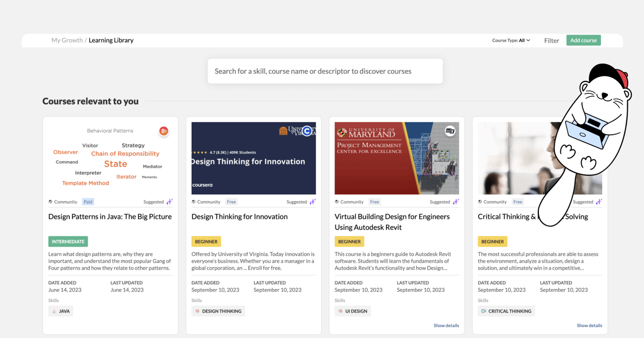This screenshot has height=338, width=644.
Task: Click the Pluralsight icon on Java course thumbnail
Action: 163,131
